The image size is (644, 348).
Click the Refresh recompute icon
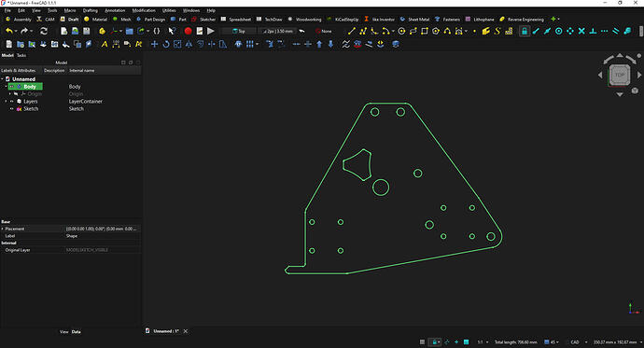click(44, 31)
